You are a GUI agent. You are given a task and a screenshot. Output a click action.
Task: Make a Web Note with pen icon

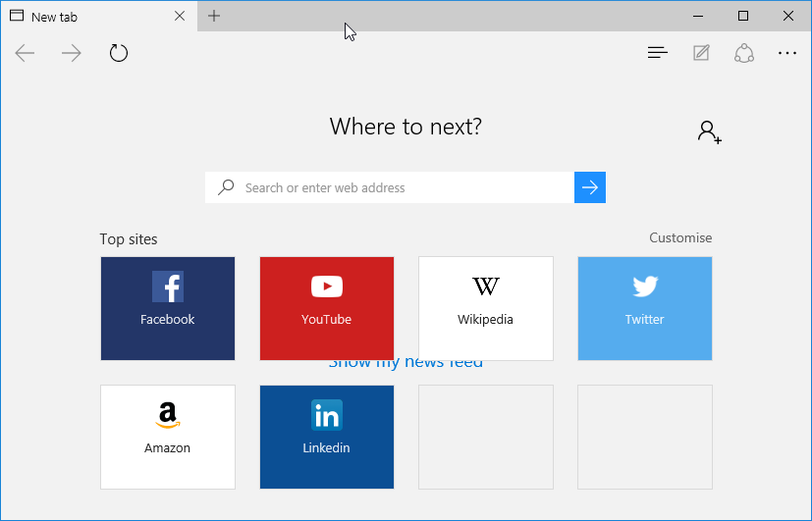coord(701,53)
